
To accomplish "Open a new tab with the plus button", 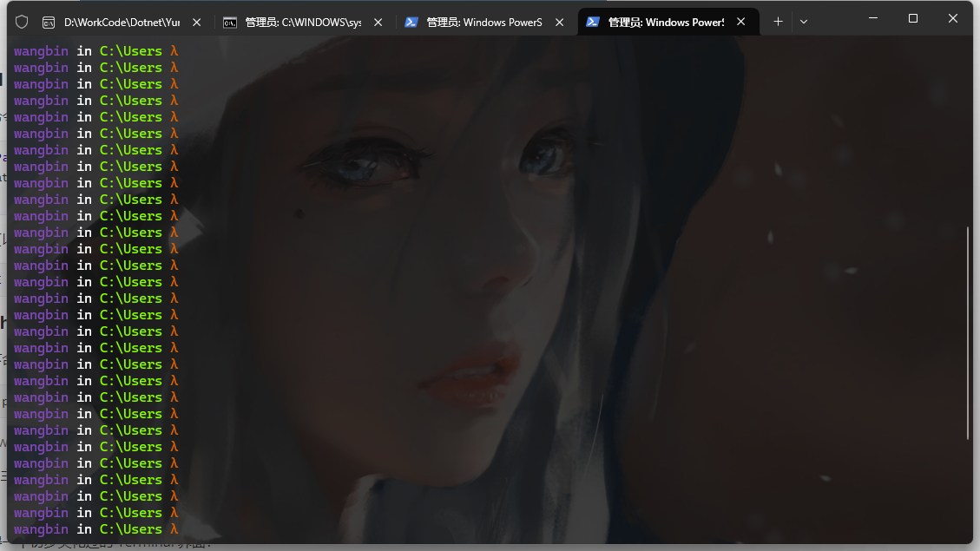I will coord(778,22).
